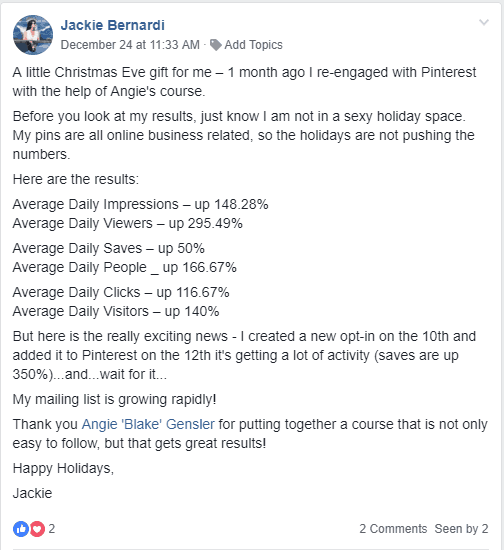Show the 2 Comments on the post
The width and height of the screenshot is (504, 550).
(393, 529)
